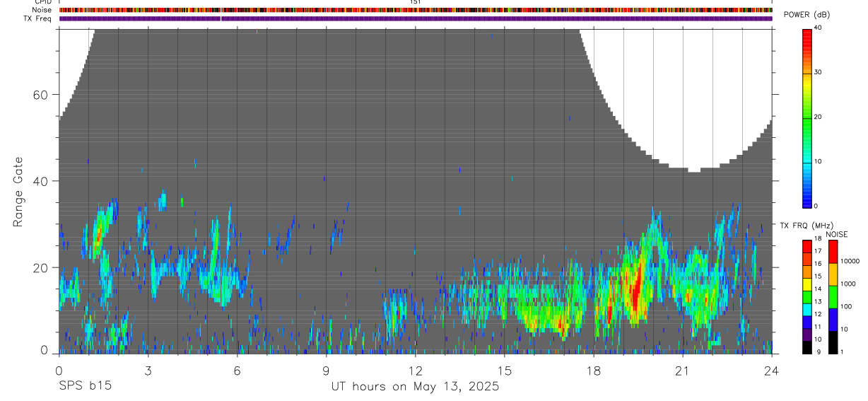This screenshot has width=868, height=401.
Task: Click the 1 label in NOISE legend
Action: click(x=843, y=351)
